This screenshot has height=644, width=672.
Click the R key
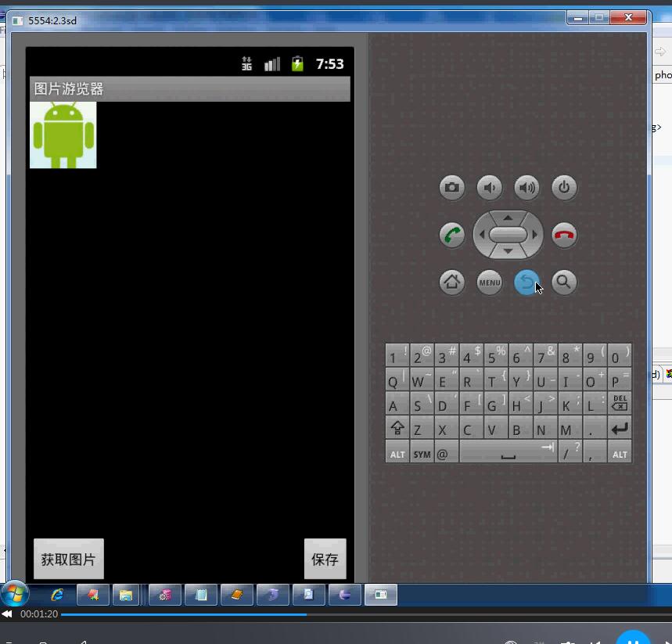[x=472, y=380]
